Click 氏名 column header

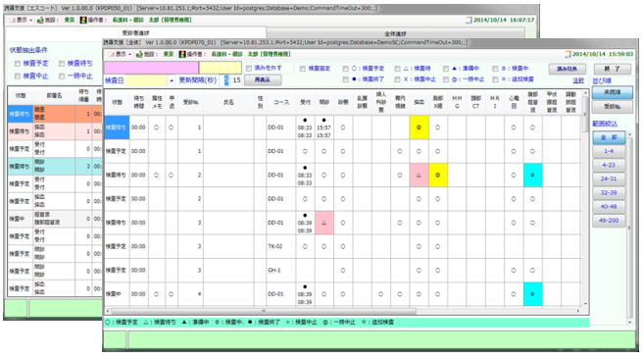228,102
